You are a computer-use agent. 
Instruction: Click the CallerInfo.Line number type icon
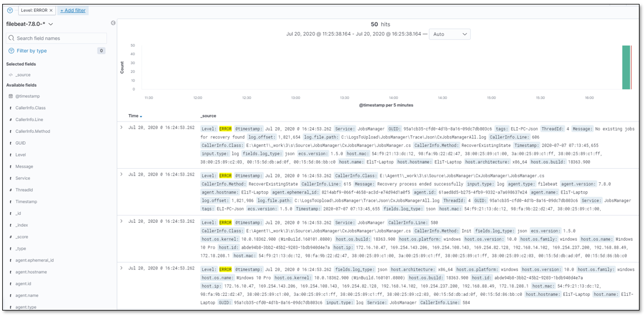coord(11,120)
